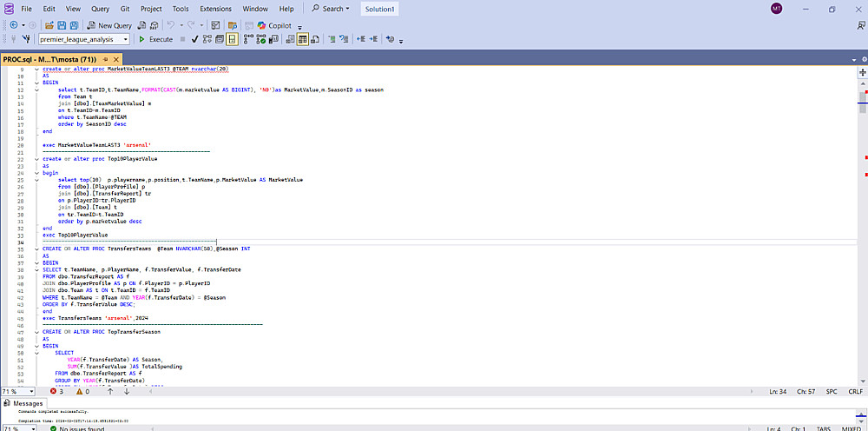Viewport: 868px width, 431px height.
Task: Click the send feedback icon in title bar
Action: [x=861, y=25]
